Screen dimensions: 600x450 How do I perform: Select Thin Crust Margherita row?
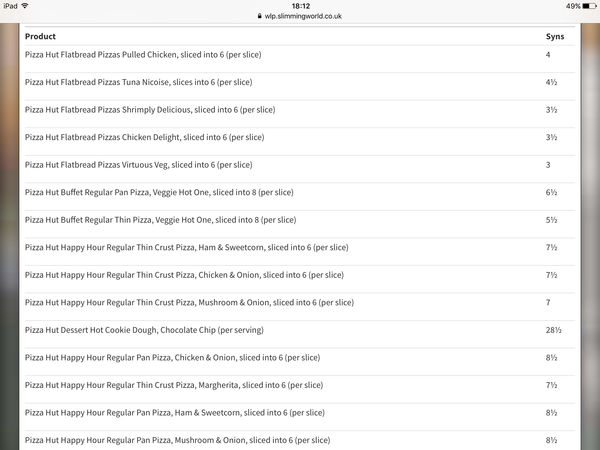[300, 390]
